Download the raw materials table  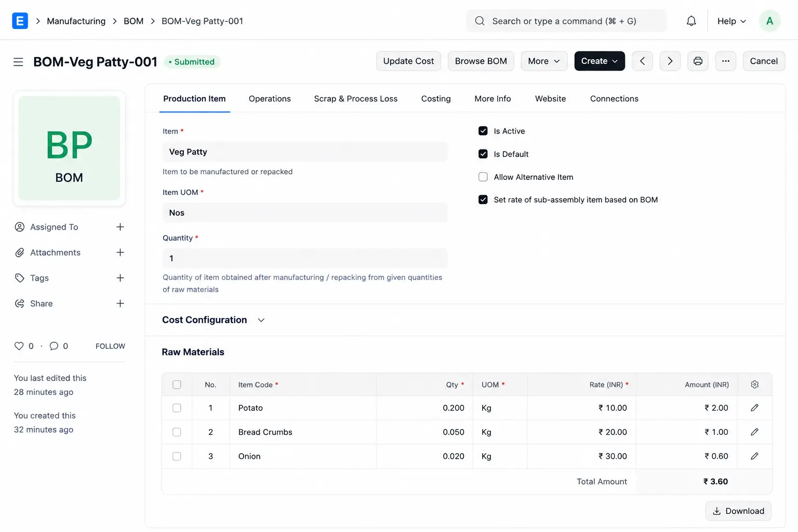[738, 511]
